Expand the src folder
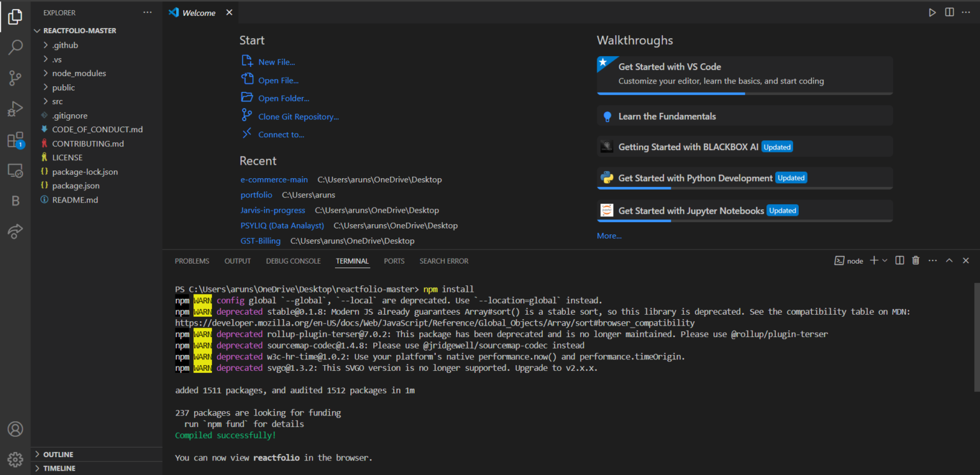 pos(57,101)
